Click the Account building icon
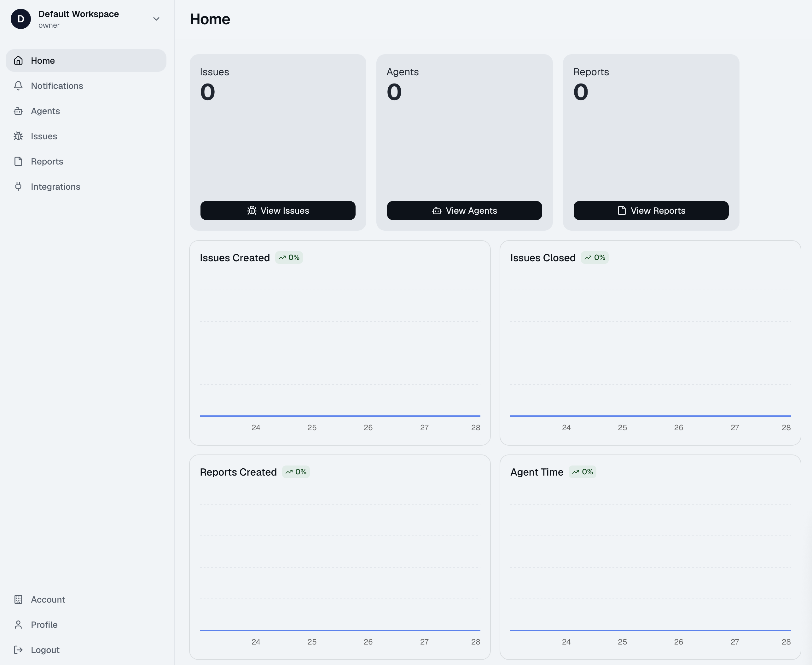Image resolution: width=812 pixels, height=665 pixels. [x=18, y=599]
